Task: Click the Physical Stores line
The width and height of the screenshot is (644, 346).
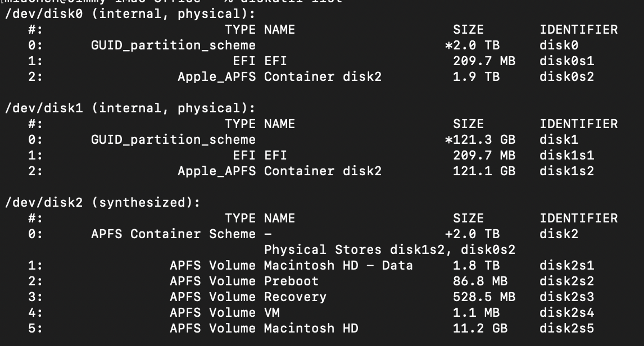Action: [x=389, y=250]
